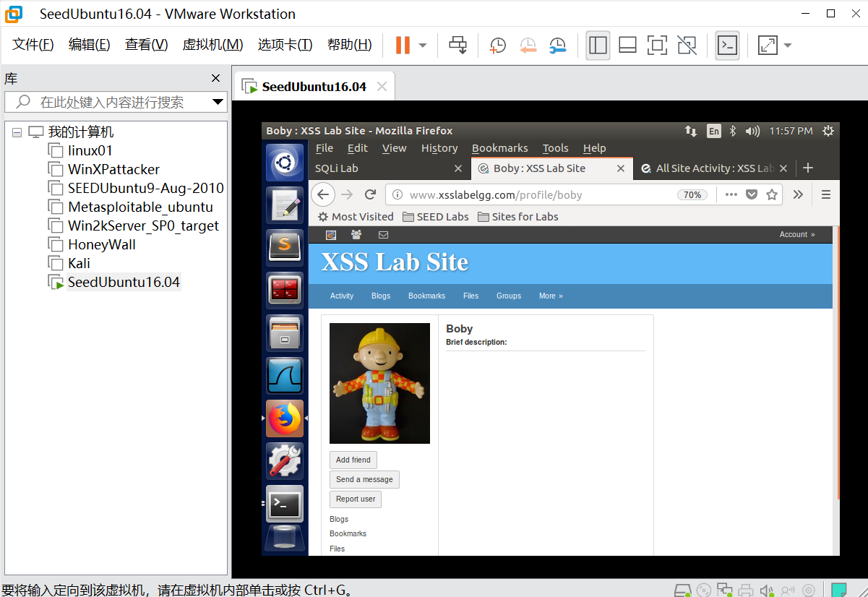868x597 pixels.
Task: Click the stretch guest display icon
Action: (767, 45)
